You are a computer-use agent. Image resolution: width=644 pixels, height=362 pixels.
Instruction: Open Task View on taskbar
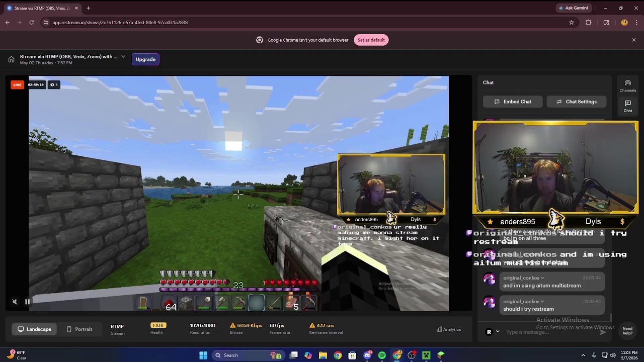pyautogui.click(x=294, y=355)
